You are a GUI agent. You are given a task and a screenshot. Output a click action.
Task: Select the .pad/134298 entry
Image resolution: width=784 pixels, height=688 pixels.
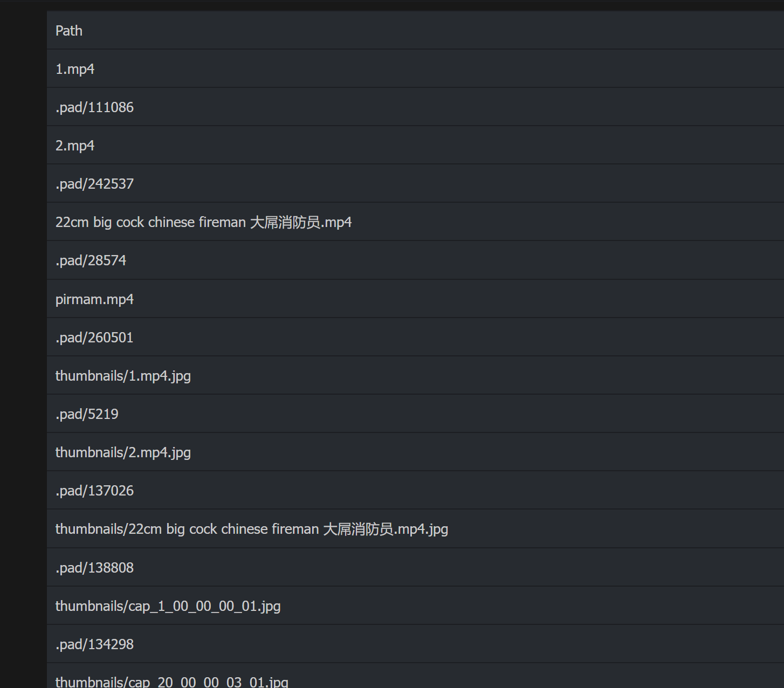click(94, 644)
